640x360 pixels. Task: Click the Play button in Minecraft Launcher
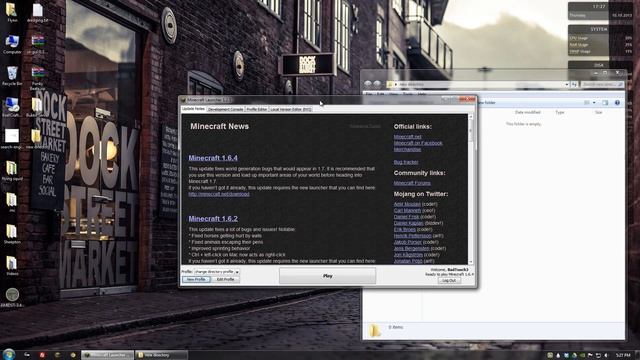[x=327, y=276]
